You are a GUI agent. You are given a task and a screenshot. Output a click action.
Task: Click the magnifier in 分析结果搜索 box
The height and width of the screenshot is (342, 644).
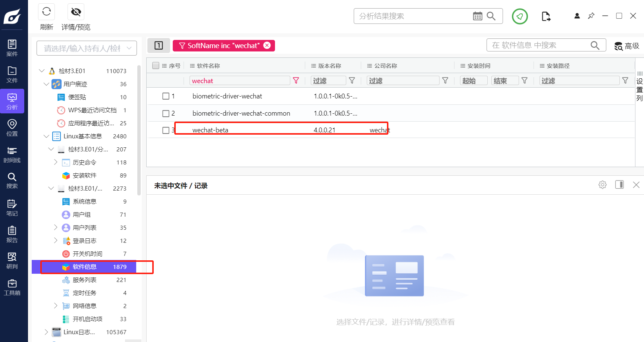coord(491,16)
